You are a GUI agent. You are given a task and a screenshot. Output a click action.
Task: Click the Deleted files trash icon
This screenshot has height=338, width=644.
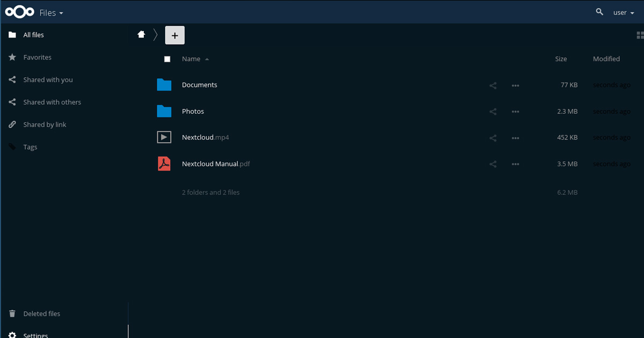pos(12,314)
